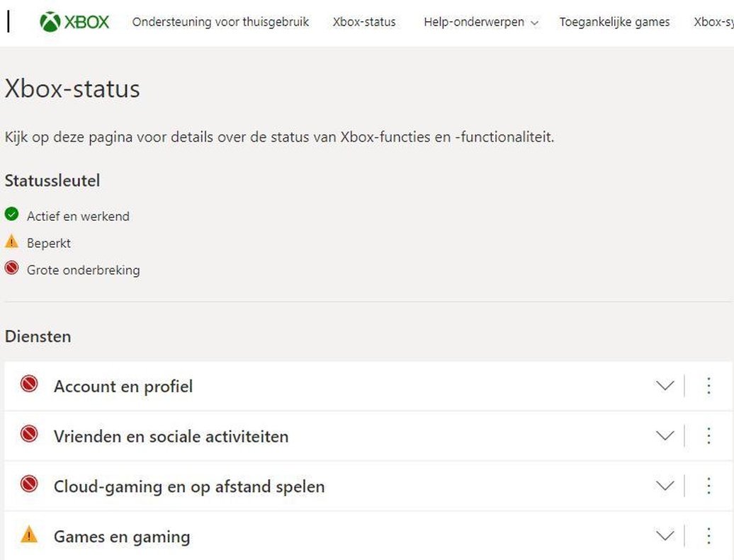Click the Cloud-gaming en op afstand spelen title
734x560 pixels.
click(189, 487)
